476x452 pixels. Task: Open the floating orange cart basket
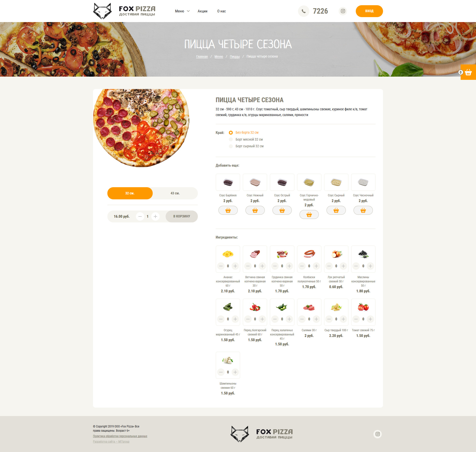click(x=468, y=72)
